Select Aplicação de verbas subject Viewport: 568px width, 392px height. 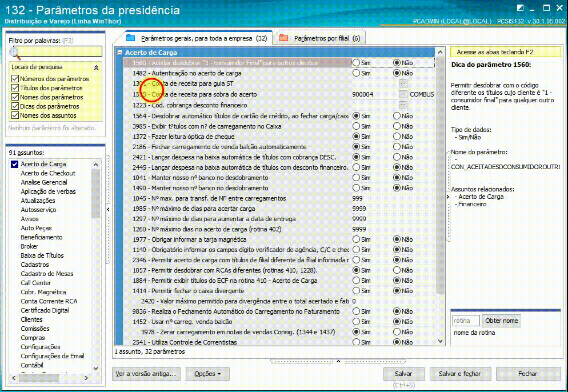48,191
